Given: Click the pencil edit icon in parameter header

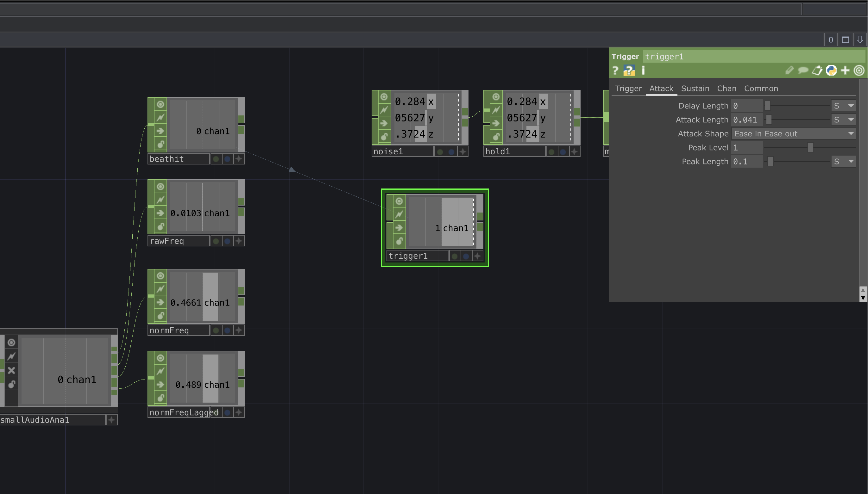Looking at the screenshot, I should pyautogui.click(x=789, y=71).
